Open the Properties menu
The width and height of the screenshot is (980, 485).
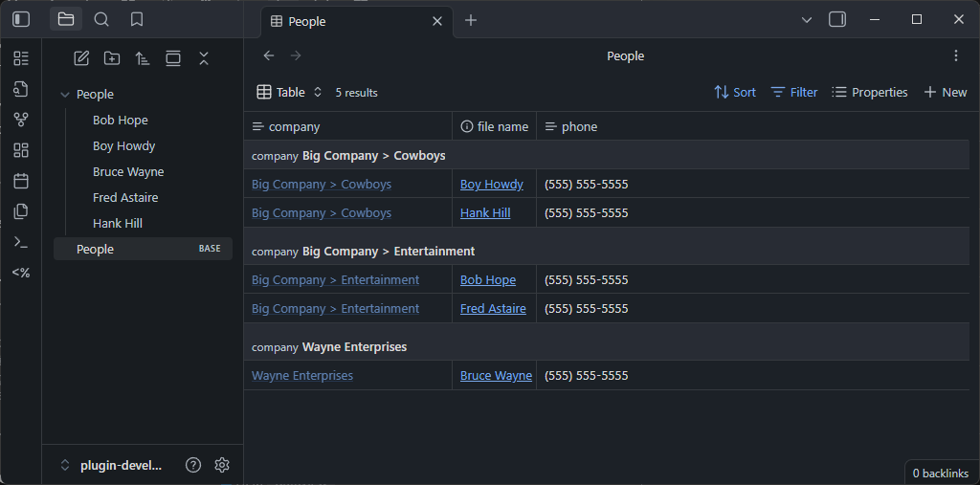tap(870, 93)
